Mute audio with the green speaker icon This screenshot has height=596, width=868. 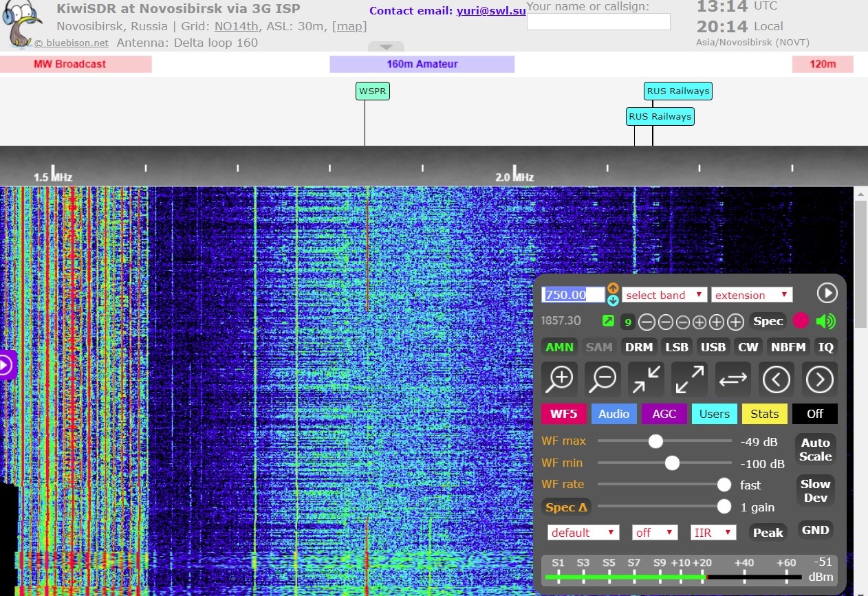point(825,321)
